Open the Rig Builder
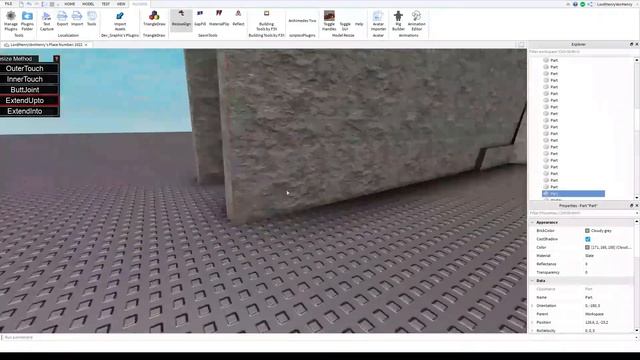The height and width of the screenshot is (360, 640). tap(398, 21)
